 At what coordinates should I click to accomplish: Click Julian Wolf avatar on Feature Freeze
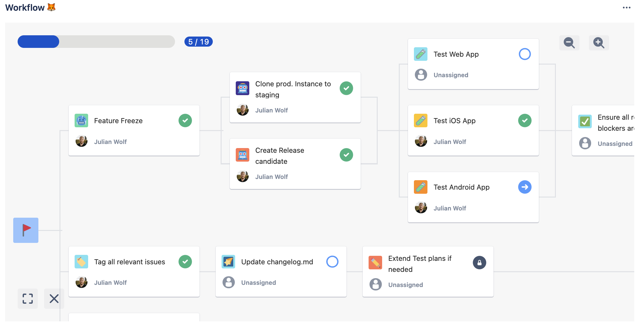pyautogui.click(x=82, y=141)
